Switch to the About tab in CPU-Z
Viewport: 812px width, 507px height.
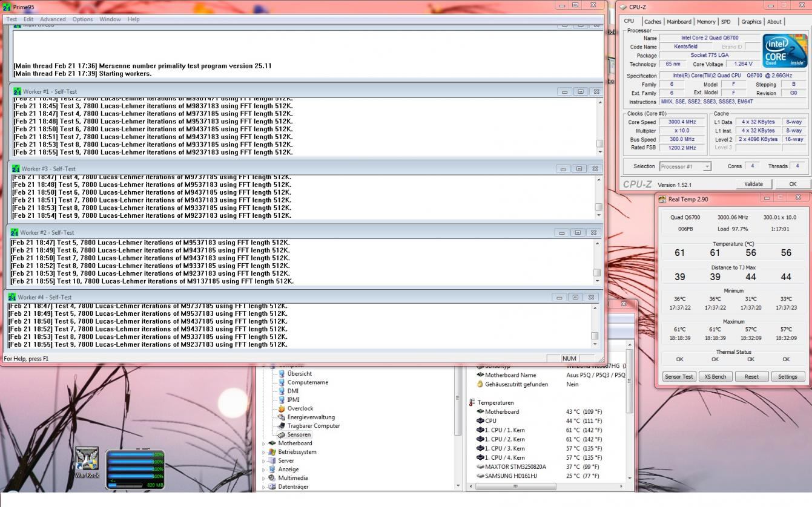(774, 22)
